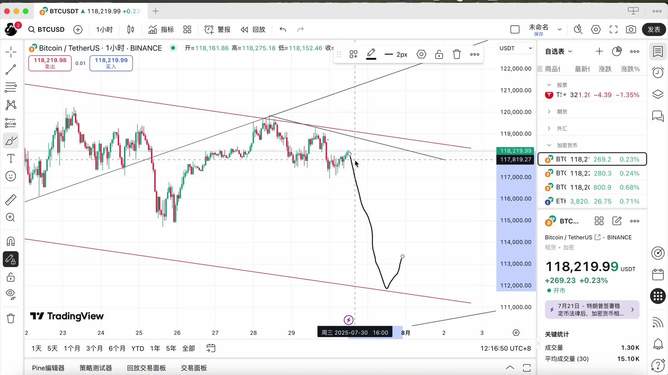Take a chart snapshot with camera icon
668x375 pixels.
click(631, 29)
